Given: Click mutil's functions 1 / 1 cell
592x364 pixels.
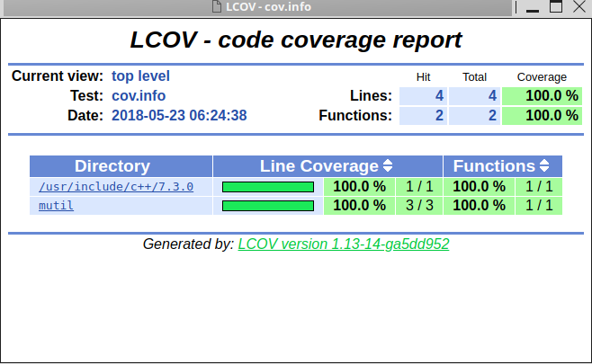Looking at the screenshot, I should (x=539, y=206).
